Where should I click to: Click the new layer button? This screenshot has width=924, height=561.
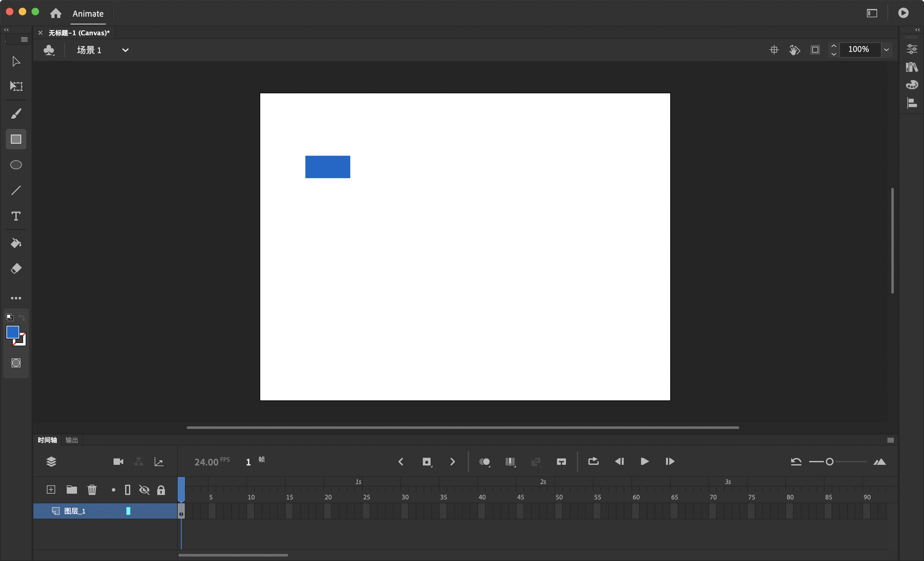[51, 490]
